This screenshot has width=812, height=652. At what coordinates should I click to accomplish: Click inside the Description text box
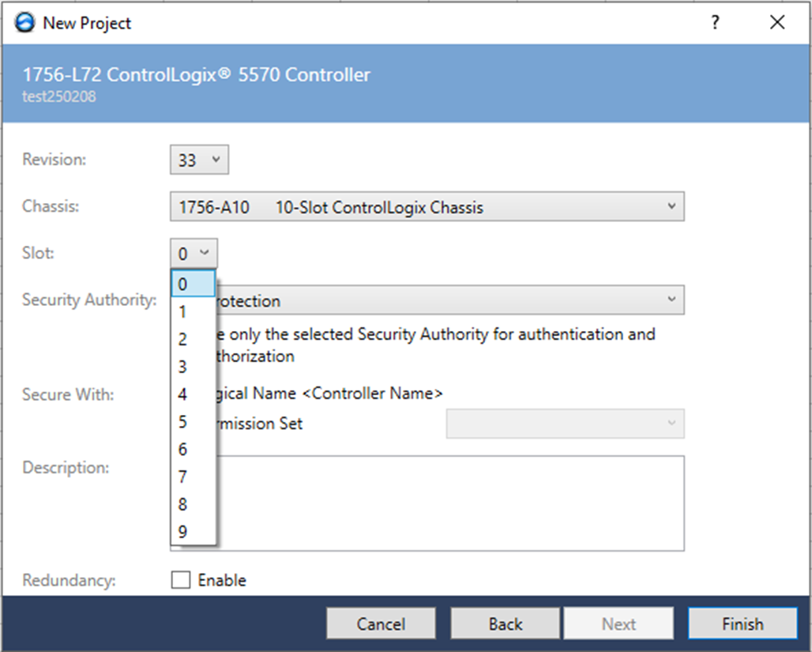coord(449,503)
